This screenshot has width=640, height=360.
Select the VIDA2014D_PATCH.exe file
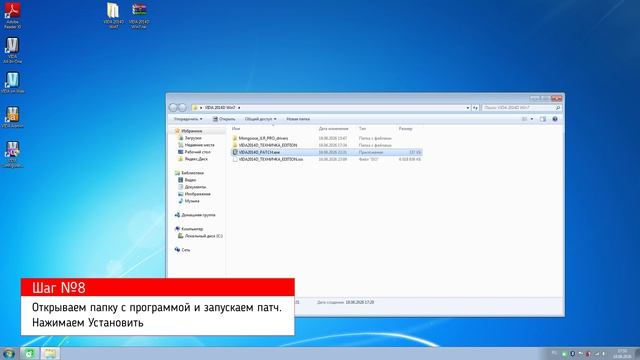coord(327,152)
